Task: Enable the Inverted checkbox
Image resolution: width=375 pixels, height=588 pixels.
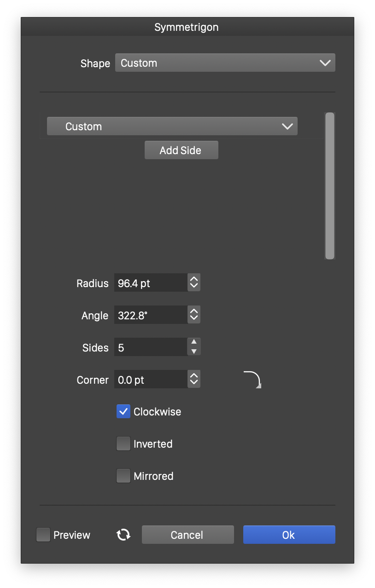Action: point(123,444)
